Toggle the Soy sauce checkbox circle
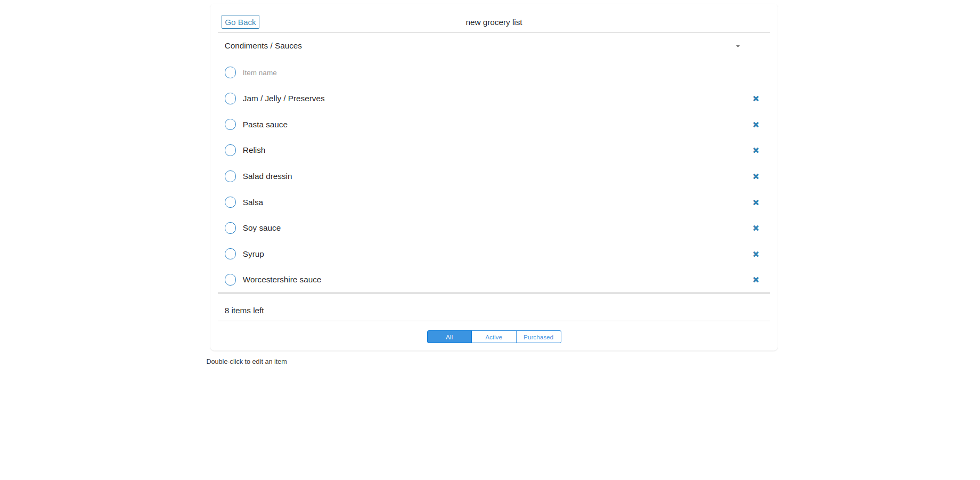Image resolution: width=980 pixels, height=480 pixels. click(230, 228)
